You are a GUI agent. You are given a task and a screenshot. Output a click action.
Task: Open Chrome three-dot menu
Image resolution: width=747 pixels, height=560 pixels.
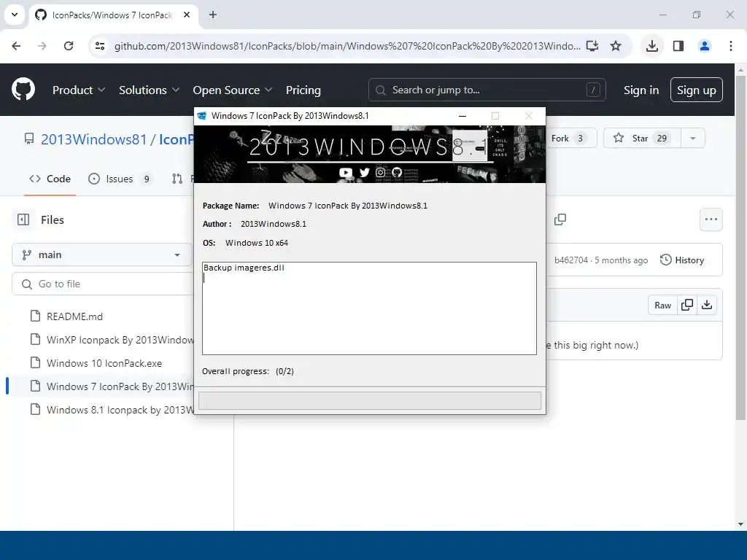(x=731, y=46)
